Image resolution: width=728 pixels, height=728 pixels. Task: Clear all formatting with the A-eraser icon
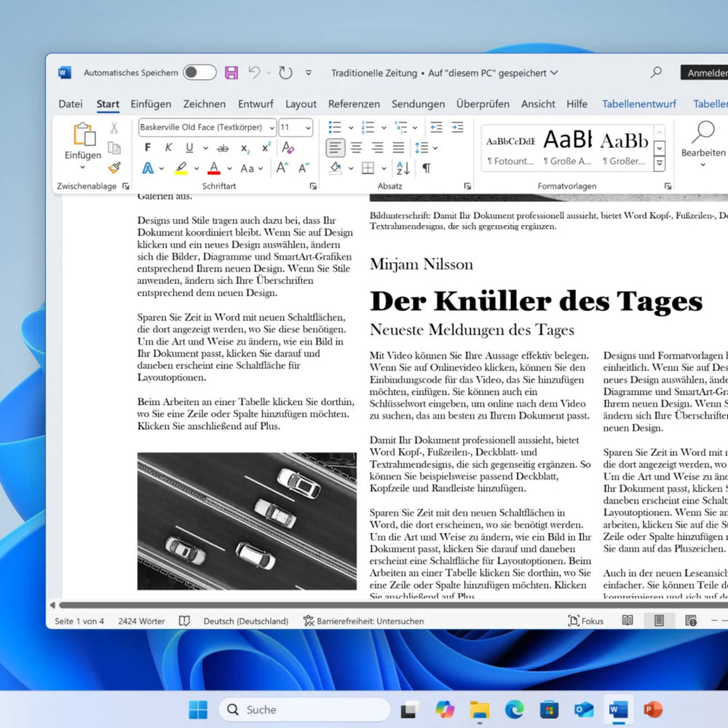click(x=288, y=147)
